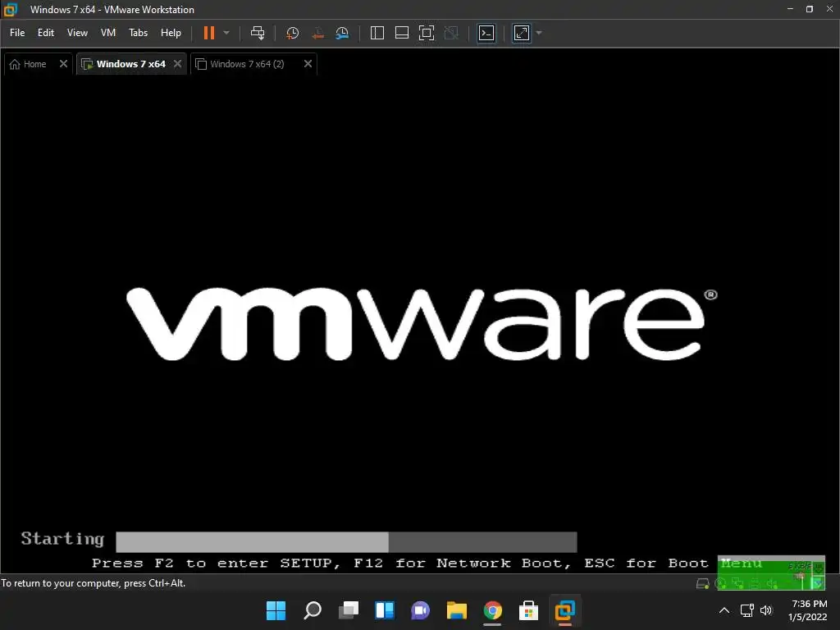The height and width of the screenshot is (630, 840).
Task: Open the Snapshot Manager
Action: (x=342, y=33)
